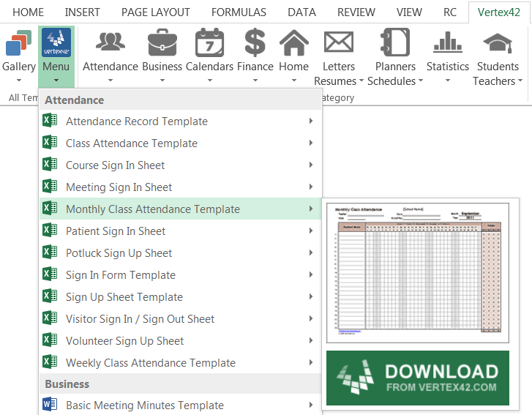Click Excel icon beside Volunteer Sign Up Sheet
The image size is (532, 415).
[50, 340]
